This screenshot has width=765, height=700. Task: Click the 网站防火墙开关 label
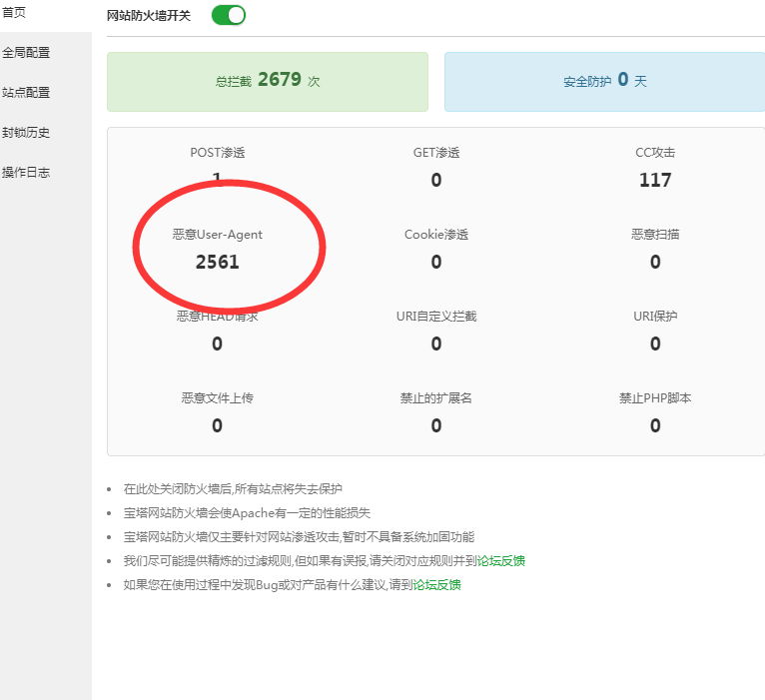(149, 16)
